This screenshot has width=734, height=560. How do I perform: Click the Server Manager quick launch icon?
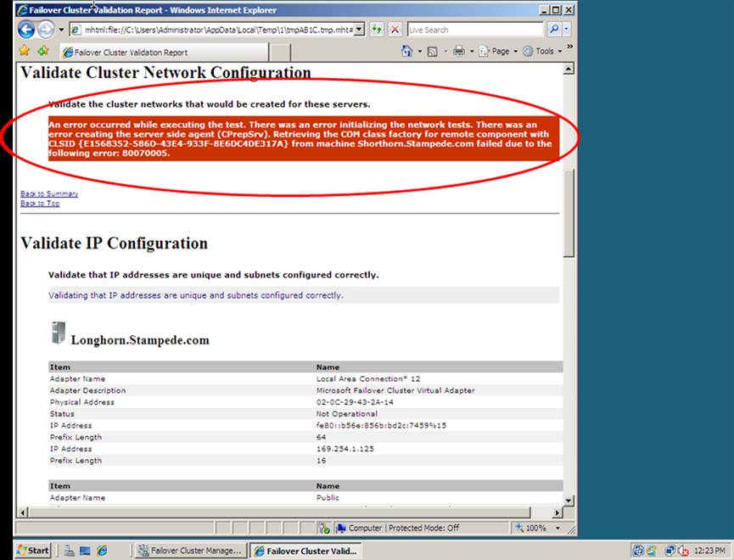point(70,552)
